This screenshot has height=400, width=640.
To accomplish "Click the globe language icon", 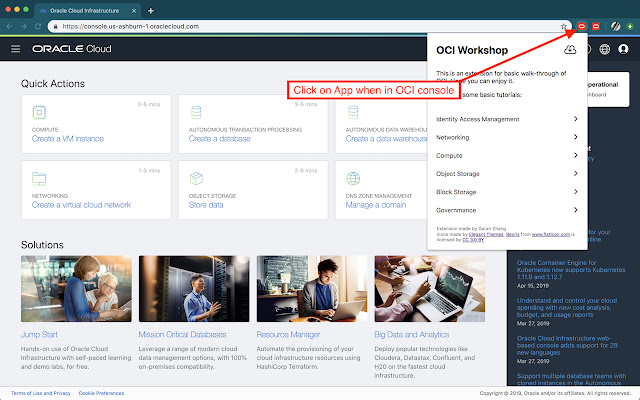I will (x=603, y=49).
